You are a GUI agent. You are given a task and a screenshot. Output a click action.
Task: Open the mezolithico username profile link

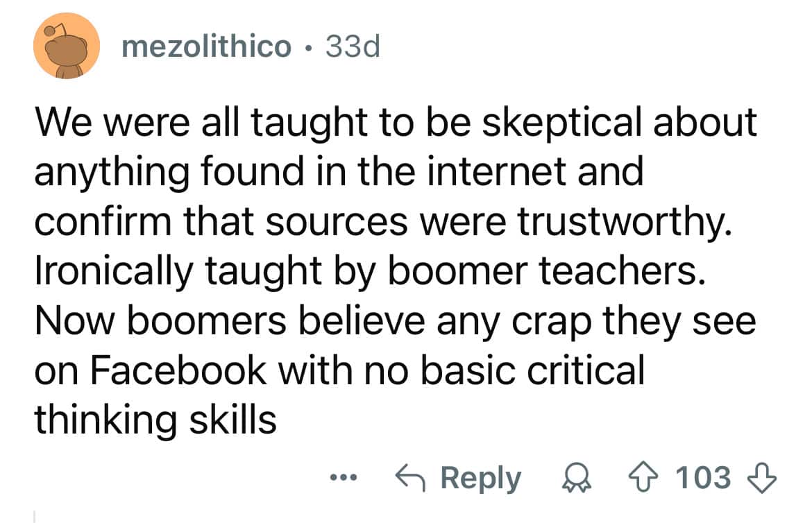(x=206, y=46)
